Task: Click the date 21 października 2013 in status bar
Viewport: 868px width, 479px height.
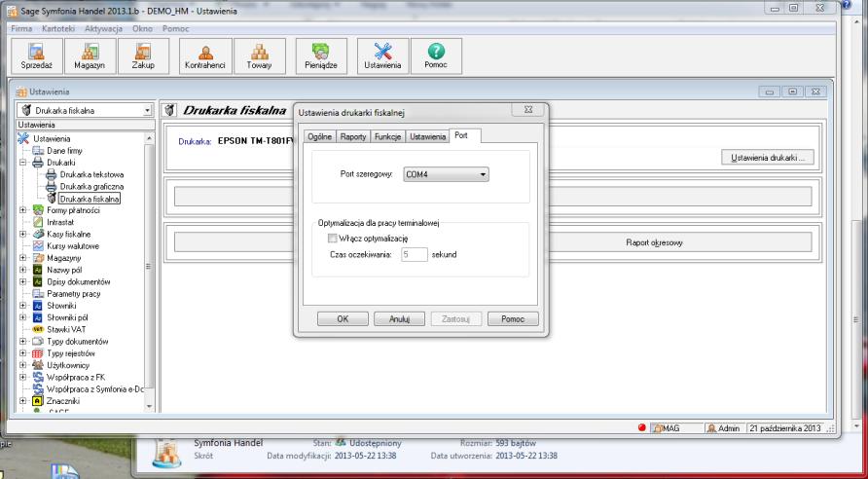Action: pos(784,428)
